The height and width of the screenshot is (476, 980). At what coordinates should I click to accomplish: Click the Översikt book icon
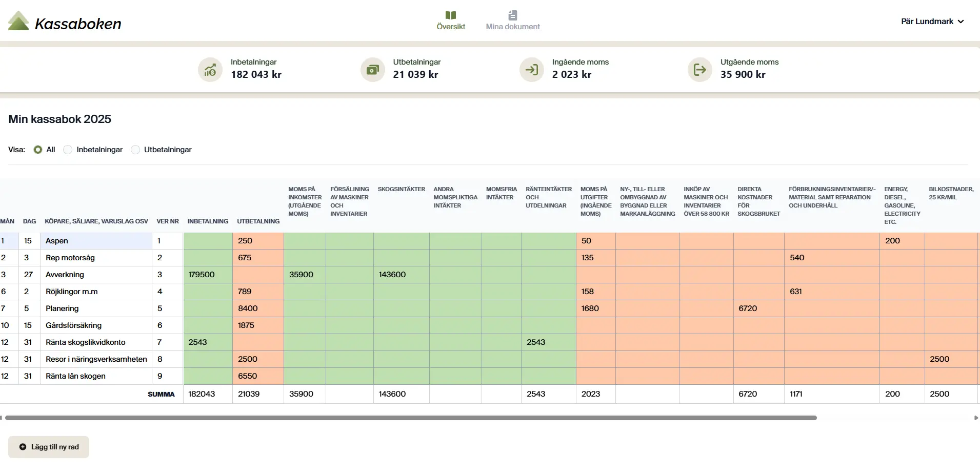click(451, 15)
